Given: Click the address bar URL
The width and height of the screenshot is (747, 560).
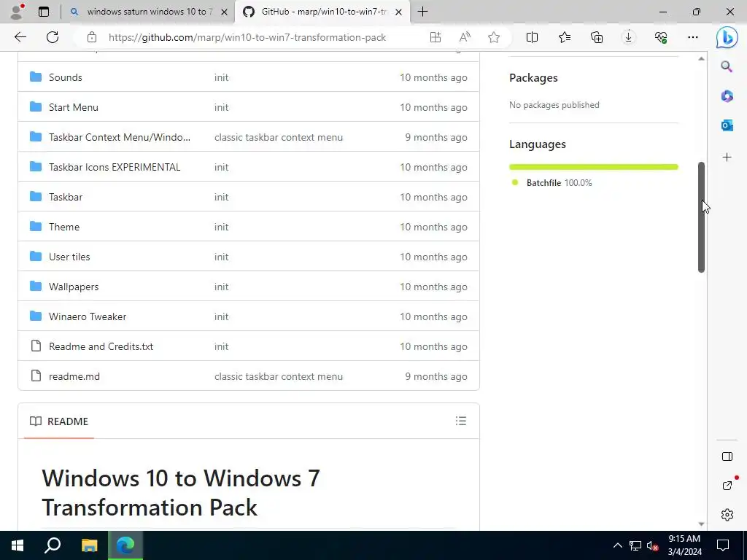Looking at the screenshot, I should point(247,37).
